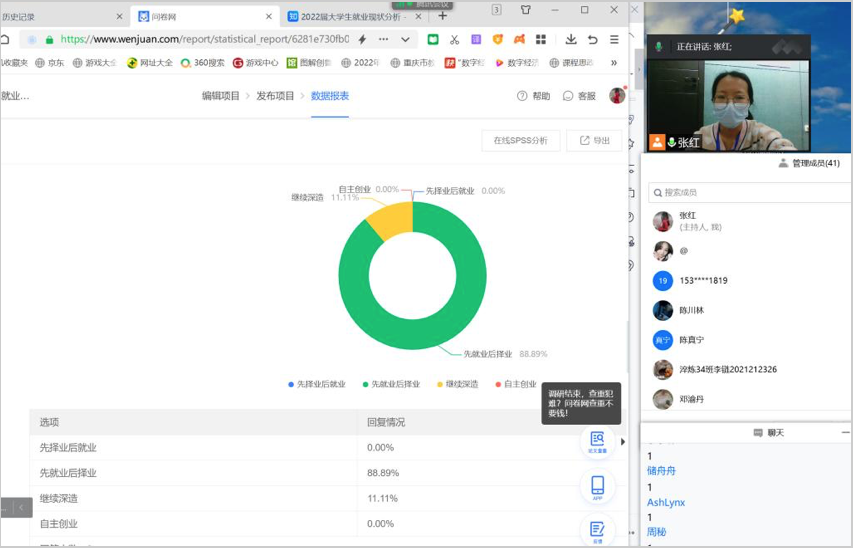Open the 客服 customer service chat

579,96
